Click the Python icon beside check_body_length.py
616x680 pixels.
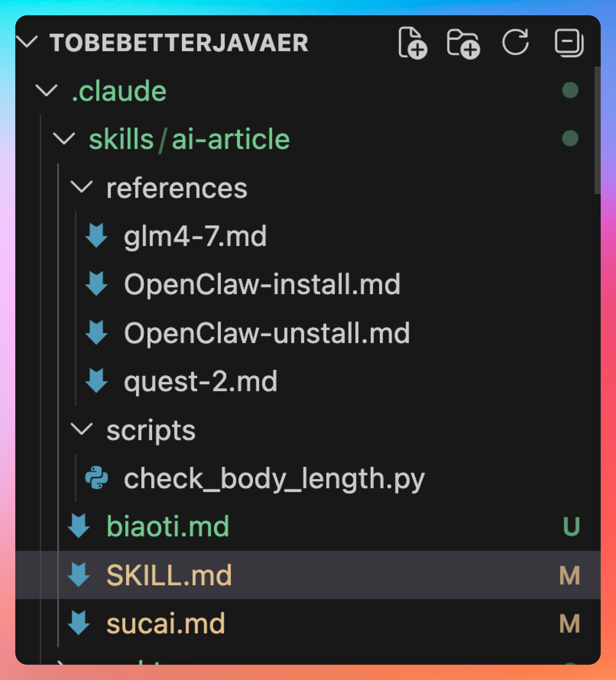coord(96,478)
